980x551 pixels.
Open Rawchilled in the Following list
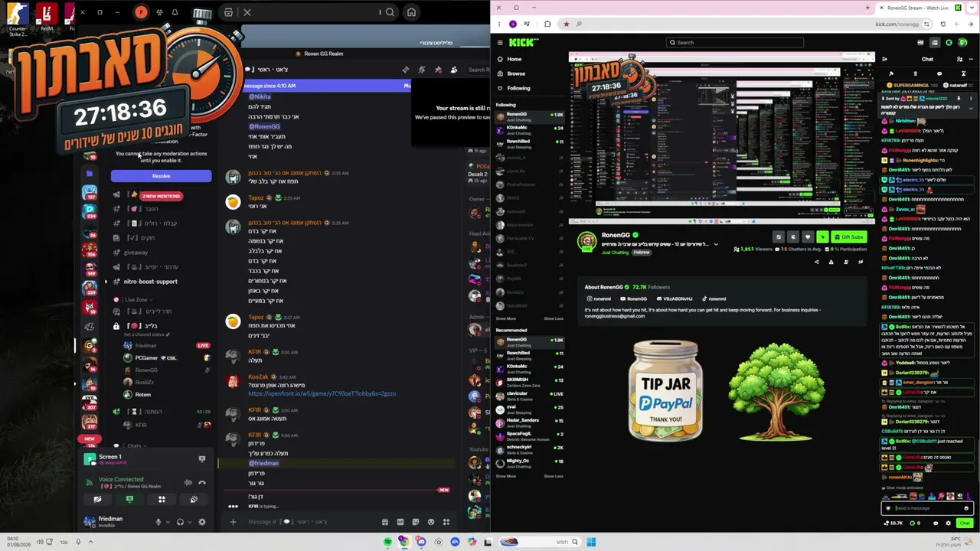[x=530, y=143]
